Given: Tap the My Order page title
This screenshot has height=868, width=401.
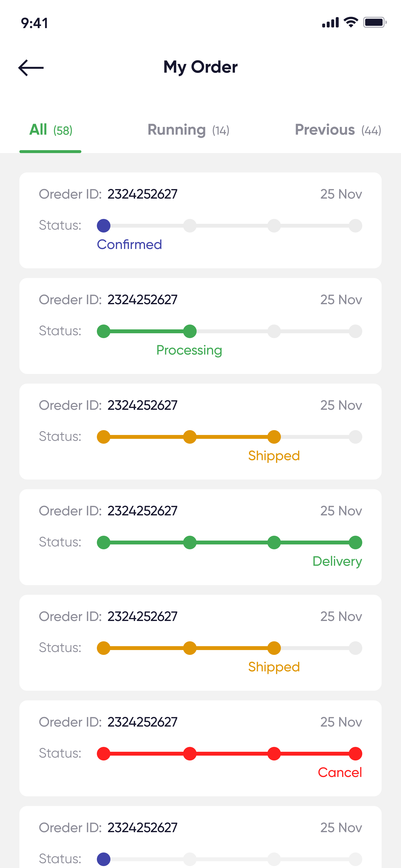Looking at the screenshot, I should pos(200,67).
